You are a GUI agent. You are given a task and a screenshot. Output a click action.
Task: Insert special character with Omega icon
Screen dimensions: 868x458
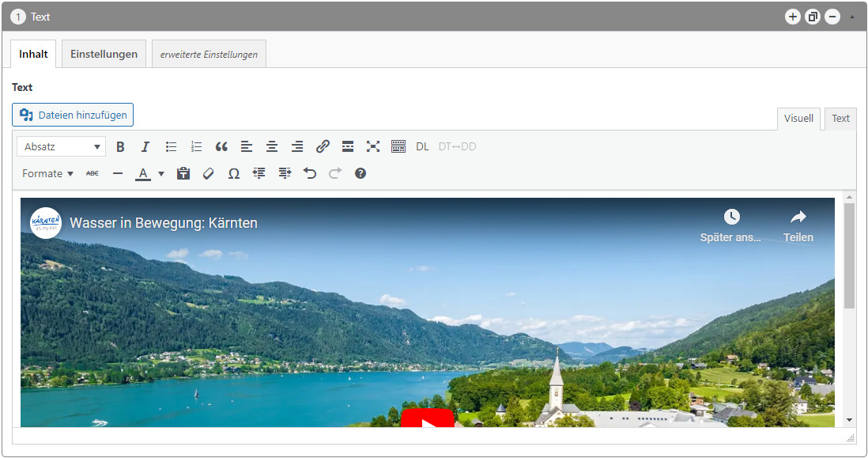(x=234, y=173)
